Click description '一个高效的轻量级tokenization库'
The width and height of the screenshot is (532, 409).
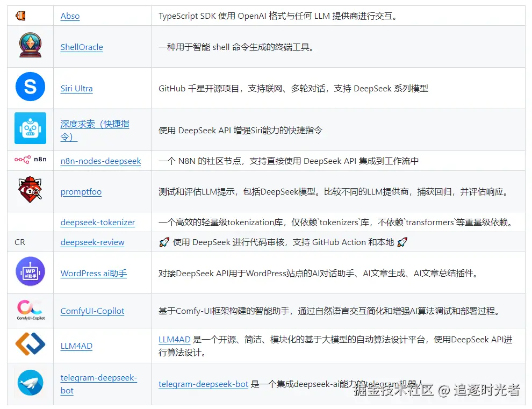(220, 223)
